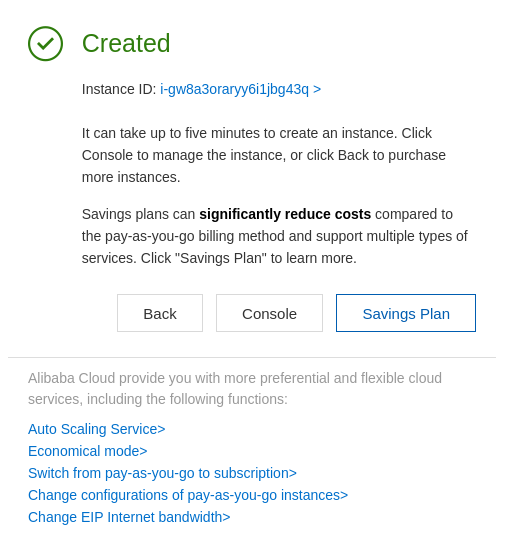Click the 'five minutes to create' paragraph
The image size is (506, 538).
[x=264, y=155]
